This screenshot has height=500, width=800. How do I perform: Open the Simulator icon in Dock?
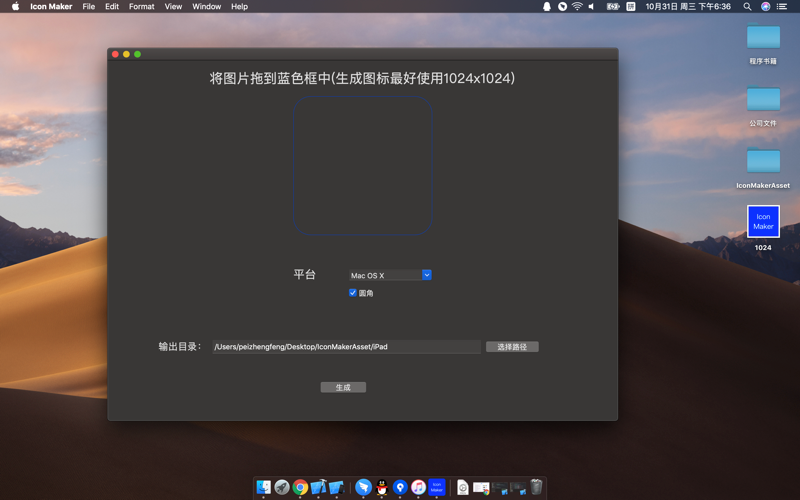click(x=336, y=487)
